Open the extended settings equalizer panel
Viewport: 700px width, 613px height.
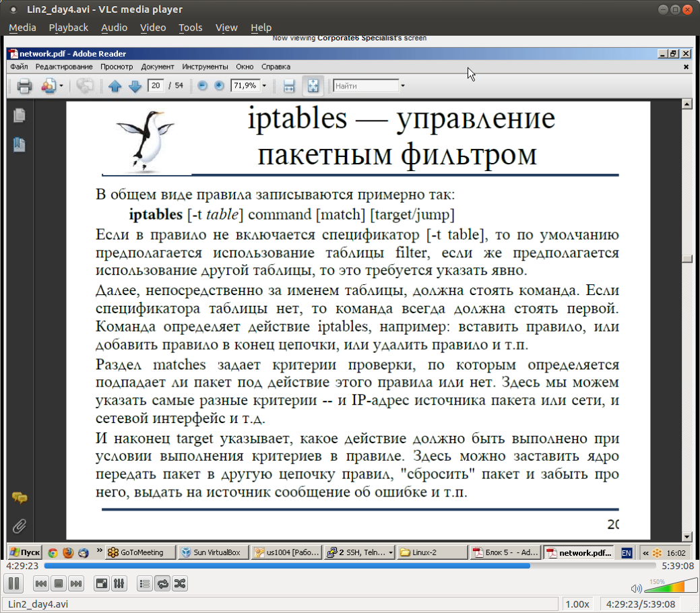(119, 583)
